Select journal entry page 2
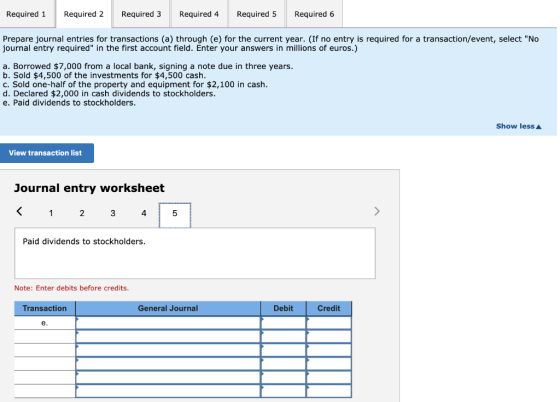The image size is (560, 402). (82, 213)
